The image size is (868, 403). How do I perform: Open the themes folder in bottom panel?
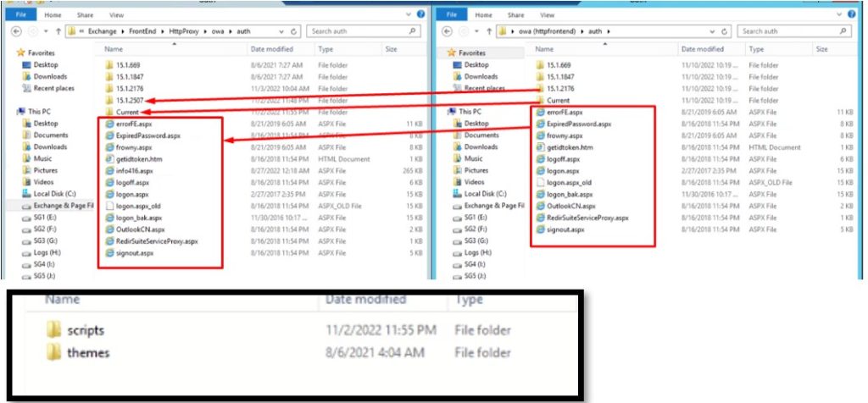[x=87, y=352]
